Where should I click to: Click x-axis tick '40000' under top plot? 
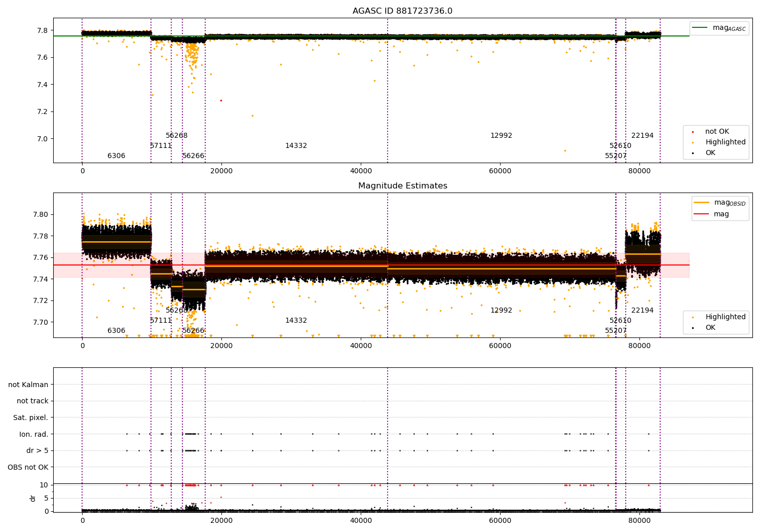tap(361, 171)
